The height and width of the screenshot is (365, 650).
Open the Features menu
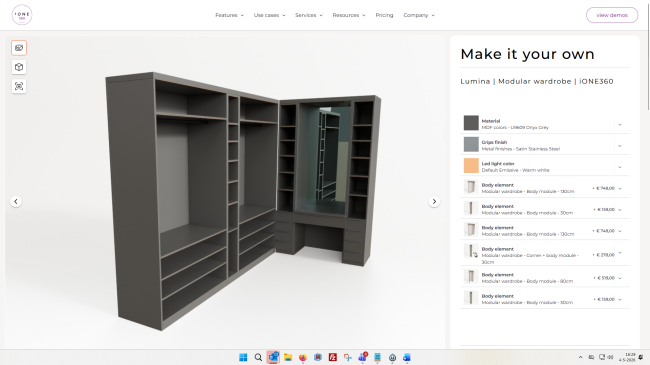(229, 15)
